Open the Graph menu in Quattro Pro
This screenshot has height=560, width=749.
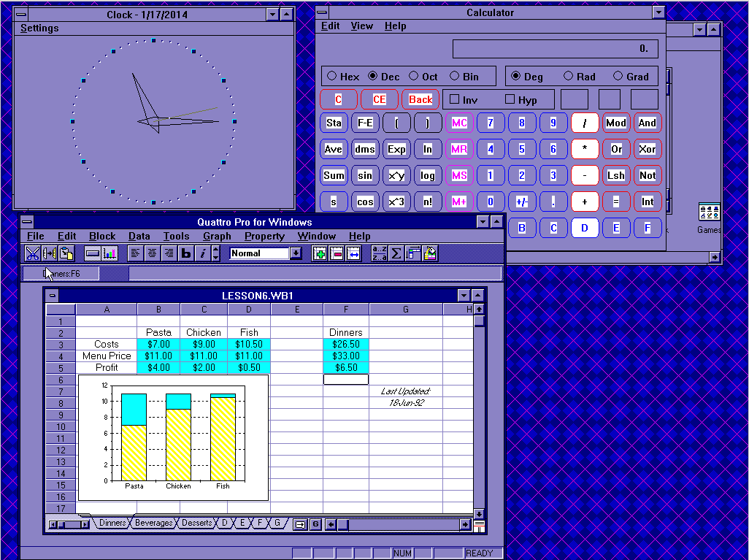217,236
